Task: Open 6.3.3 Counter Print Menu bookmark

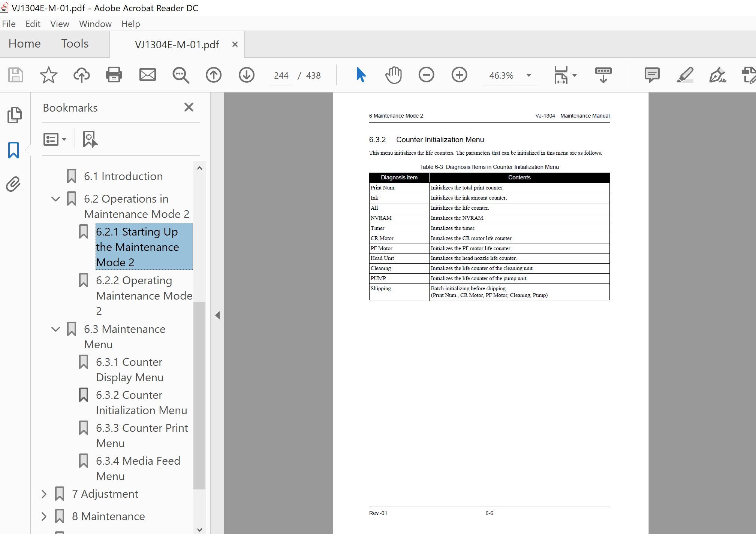Action: 142,436
